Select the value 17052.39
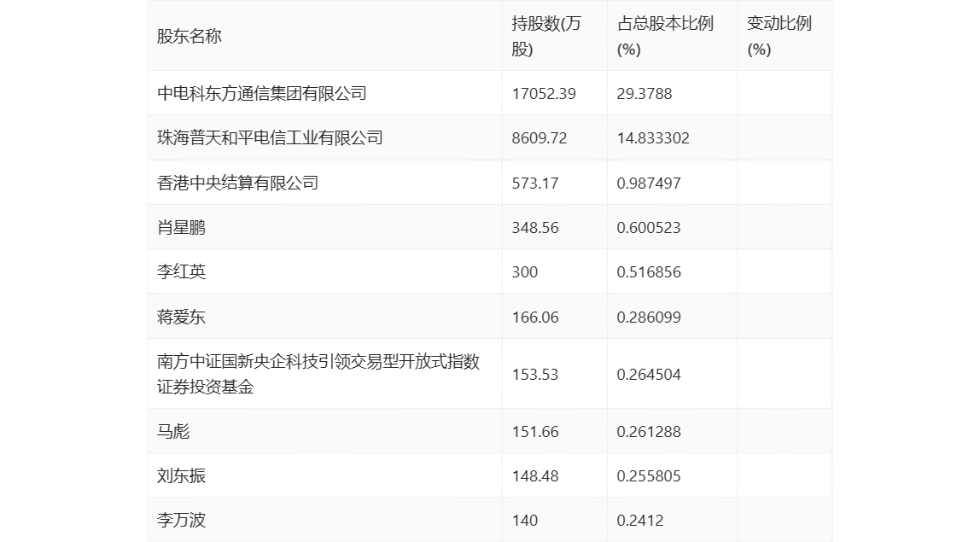The height and width of the screenshot is (542, 980). point(544,94)
